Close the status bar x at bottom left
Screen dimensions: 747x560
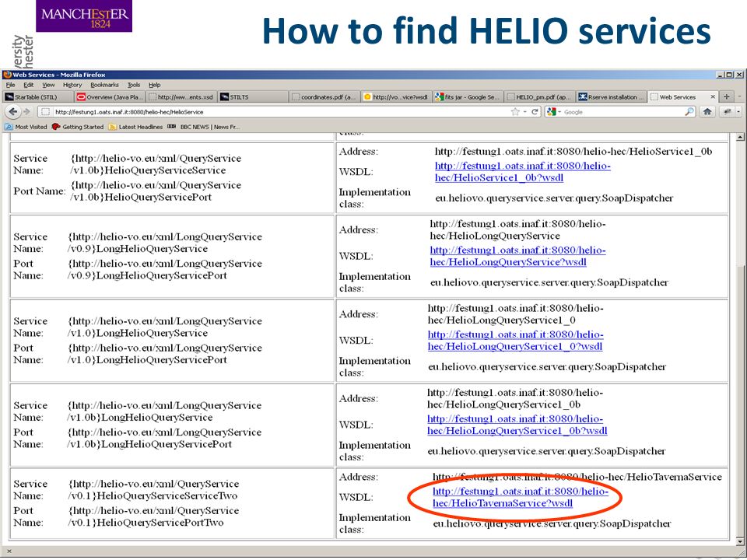point(9,551)
